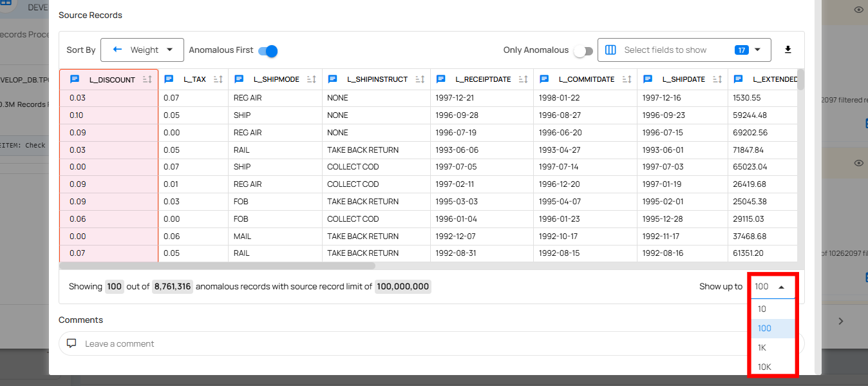Click the L_COMMITDATE column comment icon
This screenshot has width=868, height=386.
[x=544, y=79]
